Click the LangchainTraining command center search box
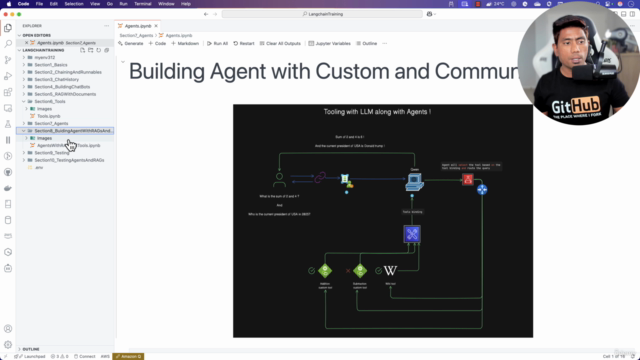640x360 pixels. (x=322, y=14)
